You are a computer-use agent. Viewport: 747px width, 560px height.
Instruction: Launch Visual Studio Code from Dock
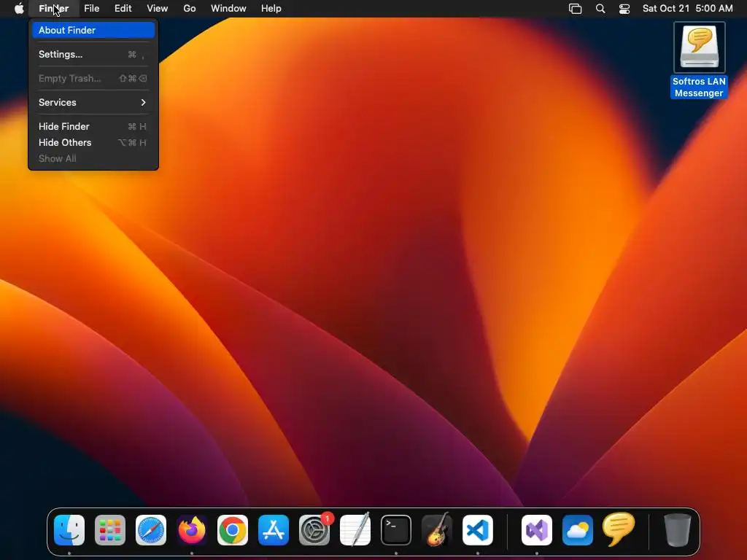(x=478, y=530)
